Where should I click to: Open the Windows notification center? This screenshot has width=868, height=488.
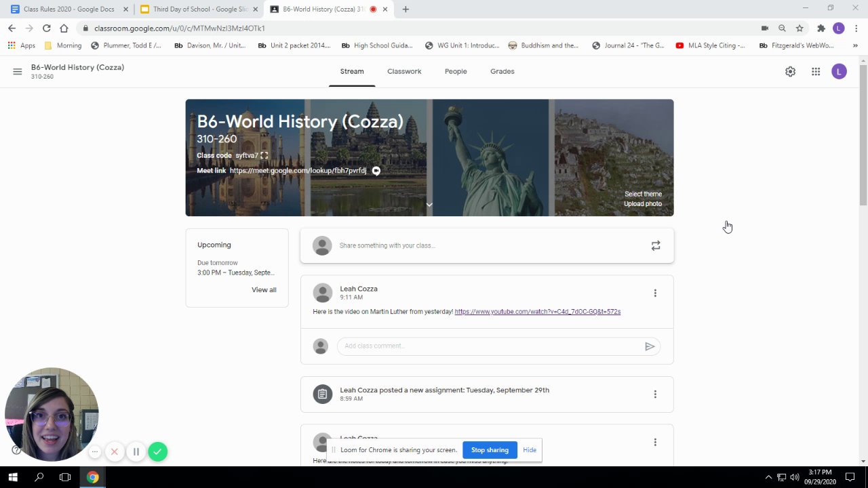click(x=850, y=477)
